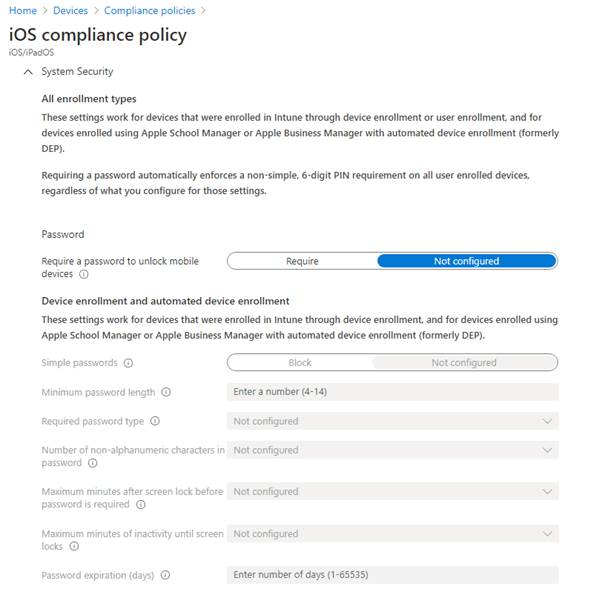The image size is (602, 589).
Task: Open non-alphanumeric characters dropdown
Action: coord(392,450)
